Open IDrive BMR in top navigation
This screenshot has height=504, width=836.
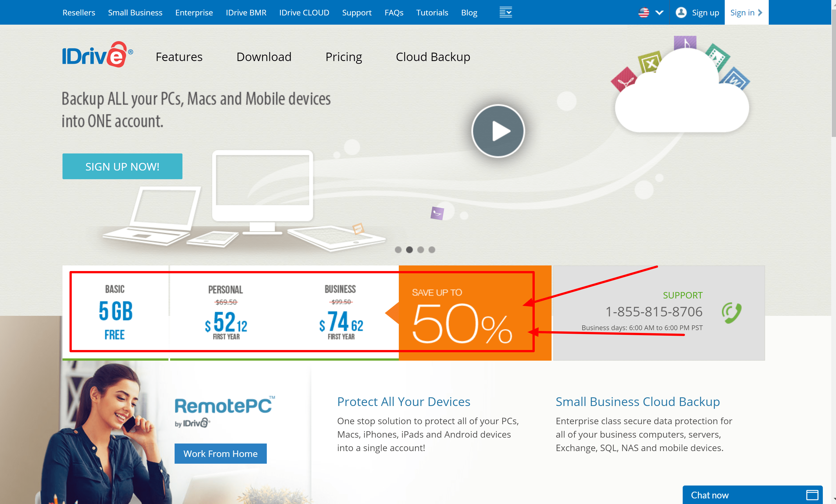pos(246,13)
